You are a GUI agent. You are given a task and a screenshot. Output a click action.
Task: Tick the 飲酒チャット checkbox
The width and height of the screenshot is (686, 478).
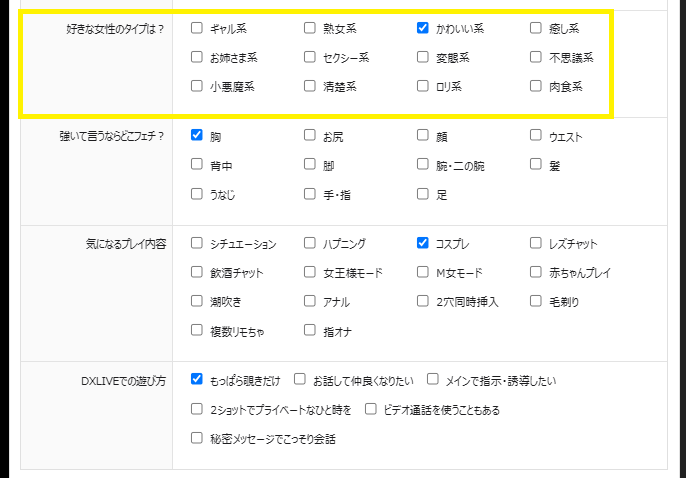(197, 272)
